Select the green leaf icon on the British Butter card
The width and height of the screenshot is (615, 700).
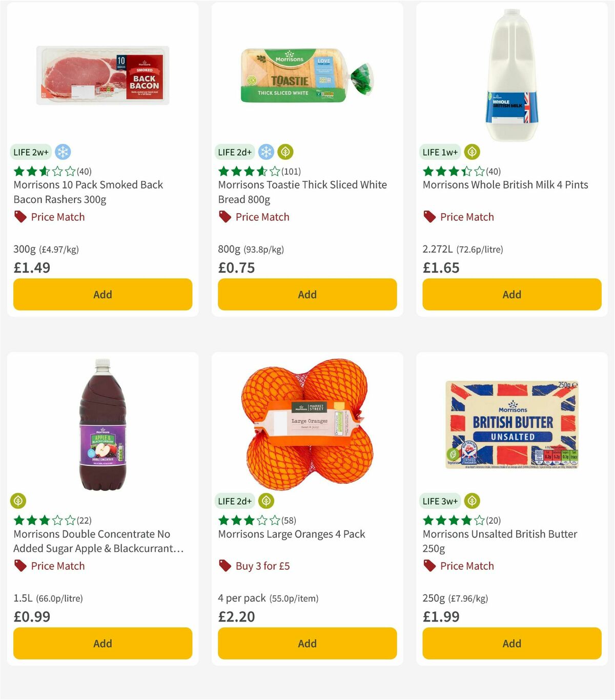point(471,501)
